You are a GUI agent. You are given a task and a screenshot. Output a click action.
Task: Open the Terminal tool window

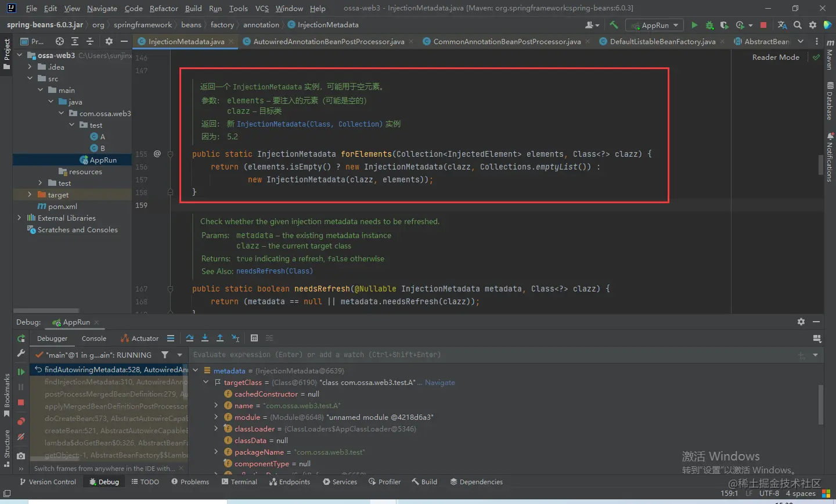coord(239,482)
